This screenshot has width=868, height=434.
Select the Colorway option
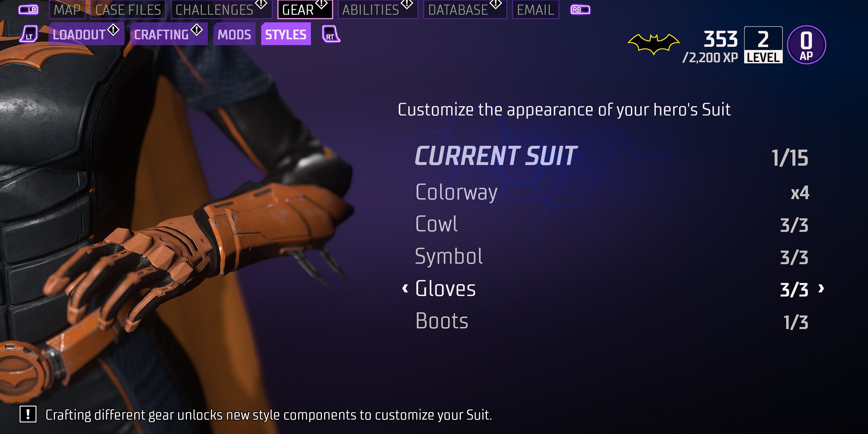click(612, 192)
